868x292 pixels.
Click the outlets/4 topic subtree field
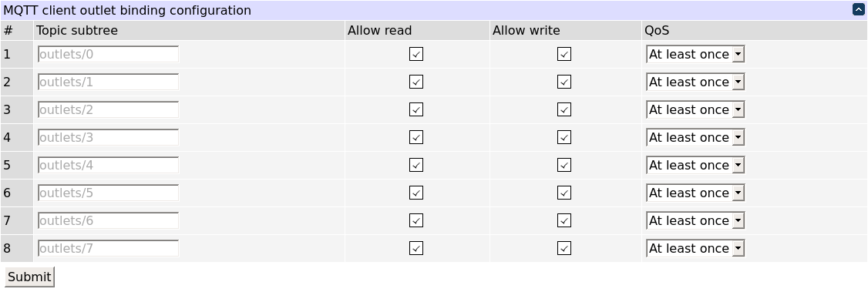(109, 165)
